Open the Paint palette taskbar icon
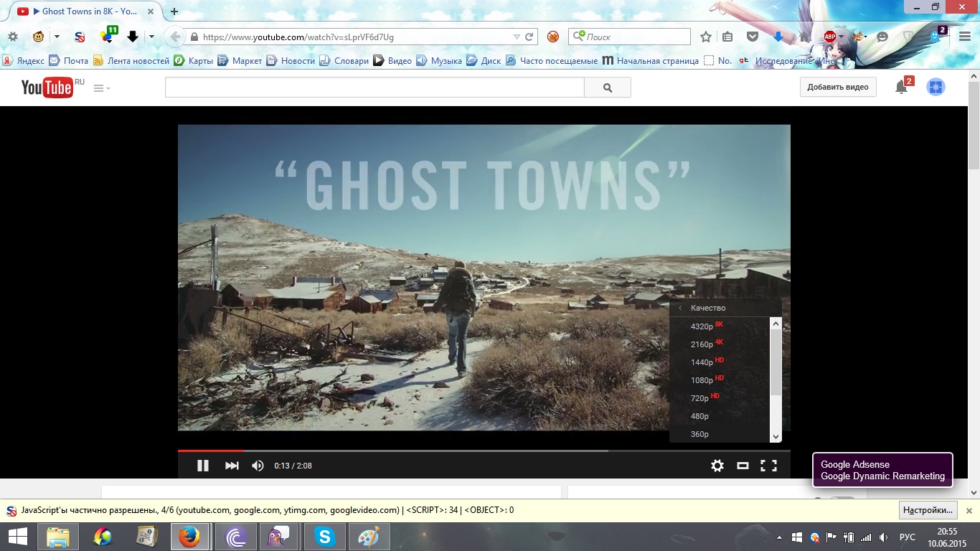The image size is (980, 551). 369,537
